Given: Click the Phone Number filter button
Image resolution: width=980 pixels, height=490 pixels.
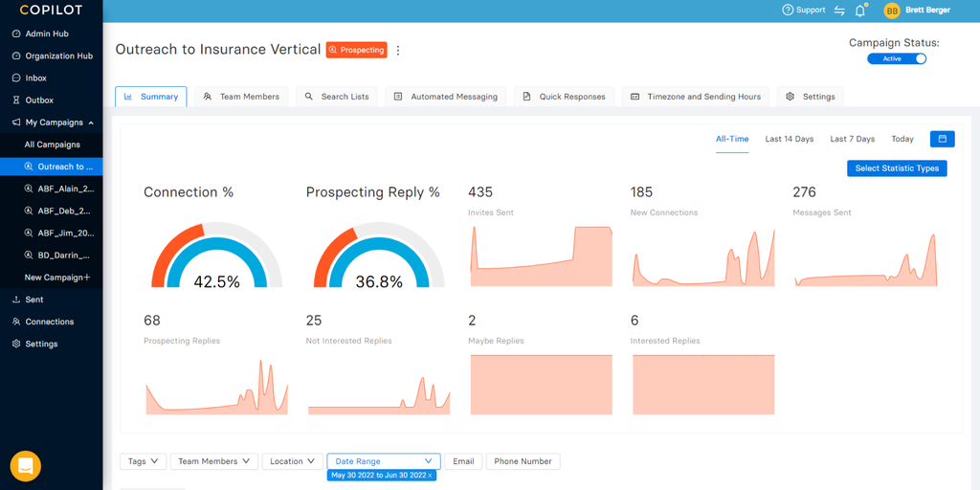Looking at the screenshot, I should coord(523,461).
